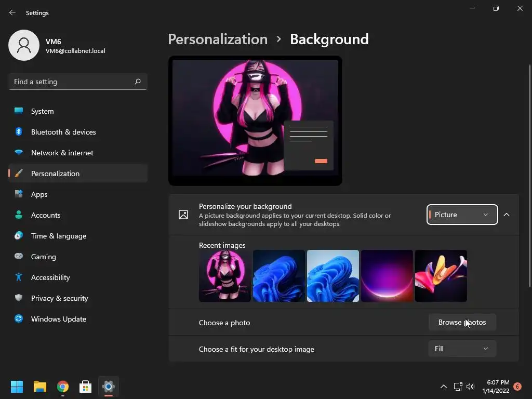Go to Windows Update

click(78, 319)
